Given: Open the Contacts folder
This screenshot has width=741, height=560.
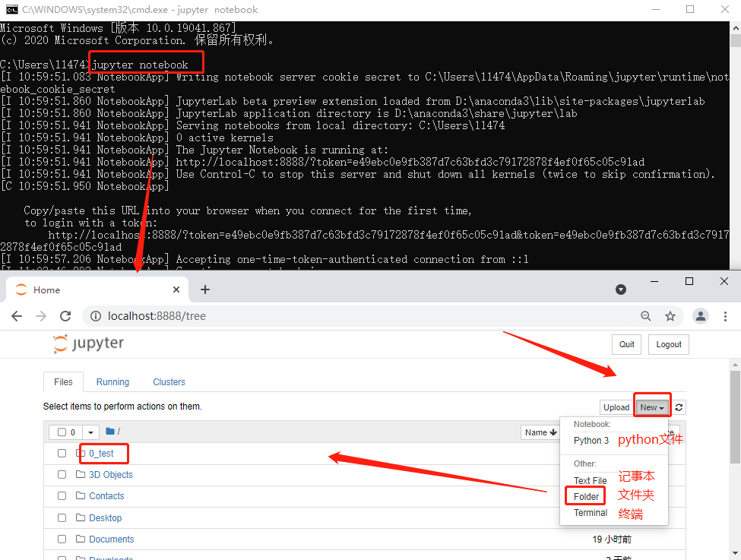Looking at the screenshot, I should [x=106, y=495].
